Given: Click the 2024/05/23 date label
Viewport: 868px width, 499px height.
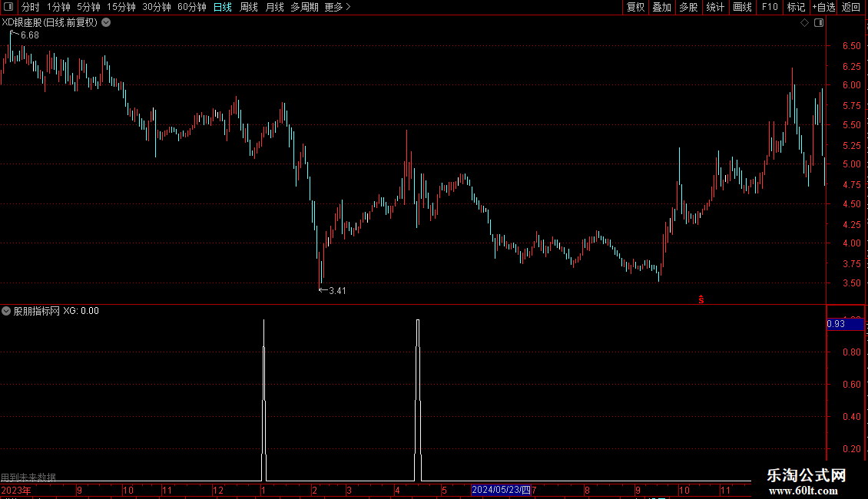Looking at the screenshot, I should [x=501, y=490].
